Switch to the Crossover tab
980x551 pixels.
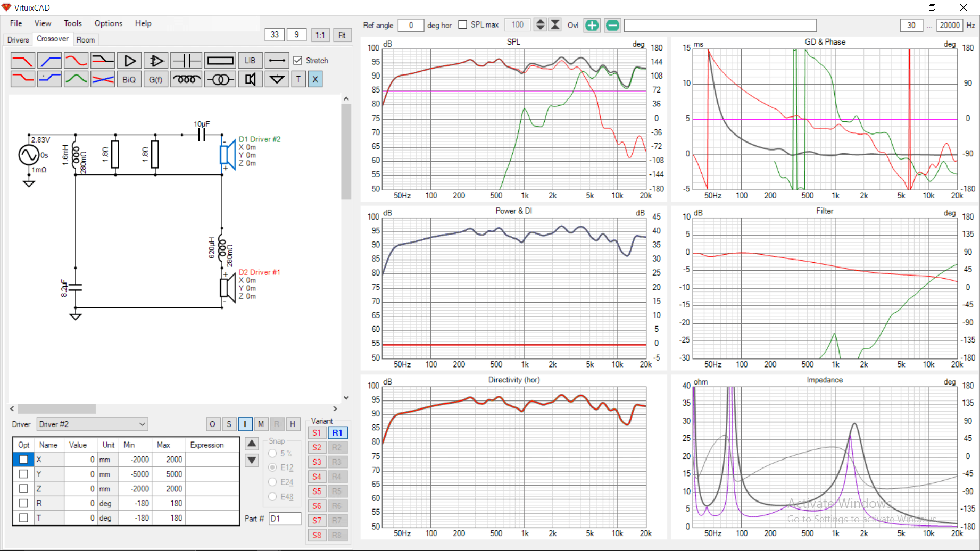coord(52,39)
